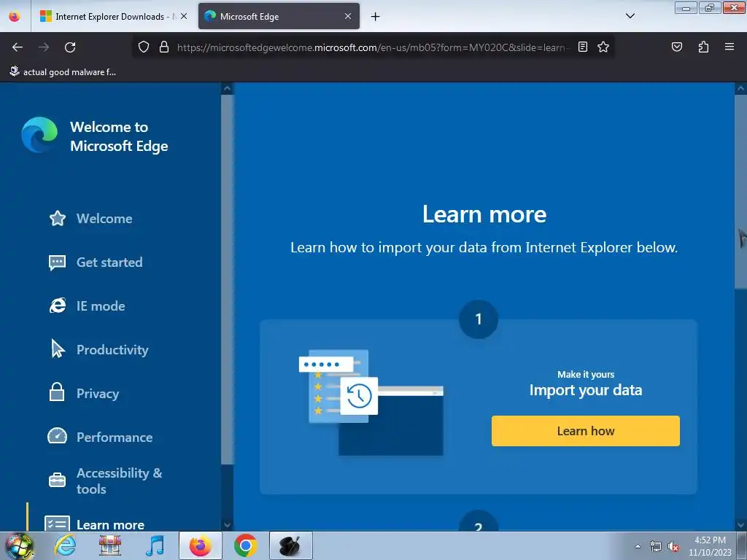This screenshot has height=560, width=747.
Task: Click the Windows Start button
Action: tap(20, 545)
